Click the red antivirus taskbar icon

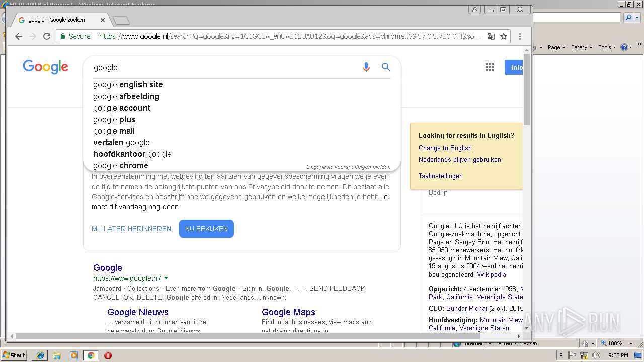tap(108, 355)
